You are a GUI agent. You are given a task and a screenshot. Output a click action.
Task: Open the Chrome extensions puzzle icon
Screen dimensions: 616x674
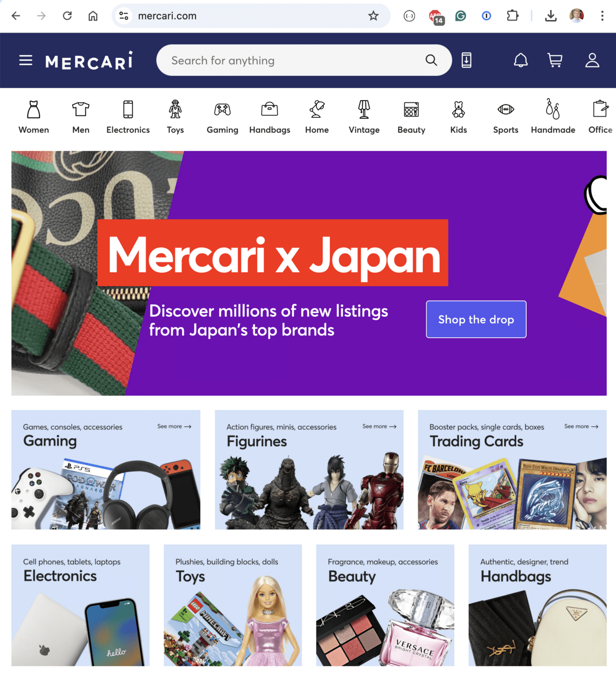coord(512,16)
